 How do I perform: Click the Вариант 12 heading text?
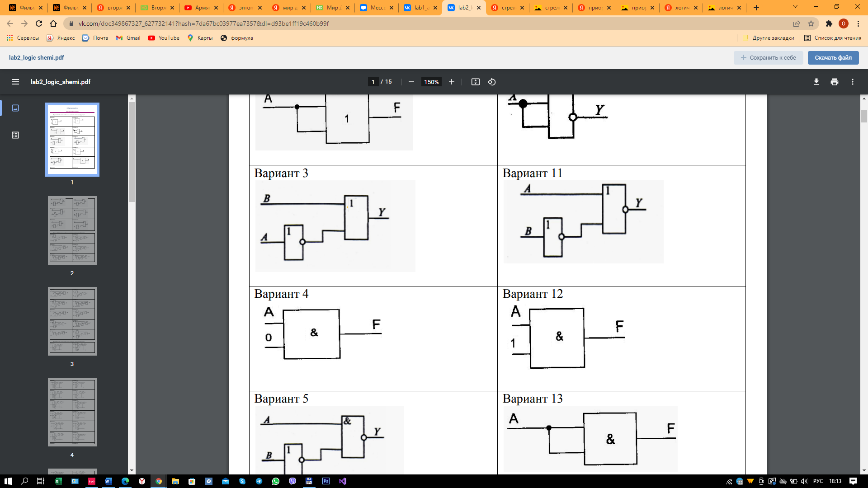[x=533, y=294]
